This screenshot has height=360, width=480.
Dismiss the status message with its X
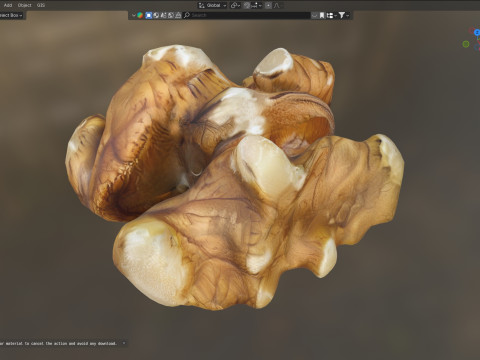pyautogui.click(x=124, y=343)
